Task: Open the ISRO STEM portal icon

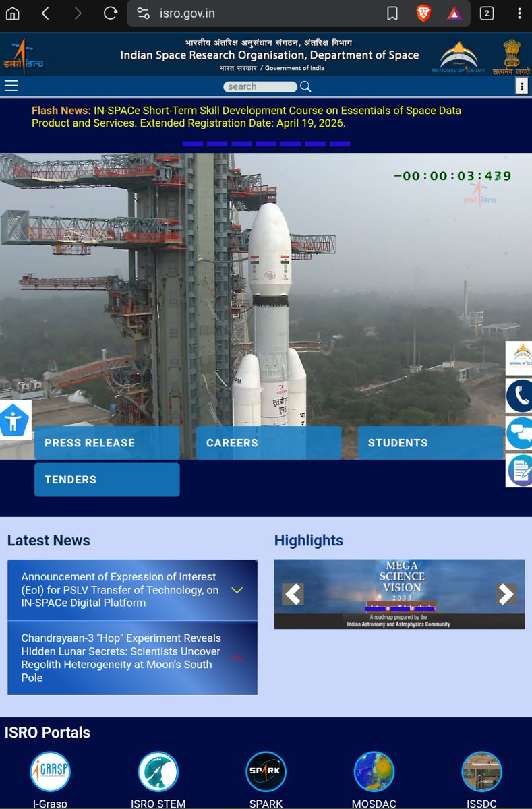Action: tap(158, 771)
